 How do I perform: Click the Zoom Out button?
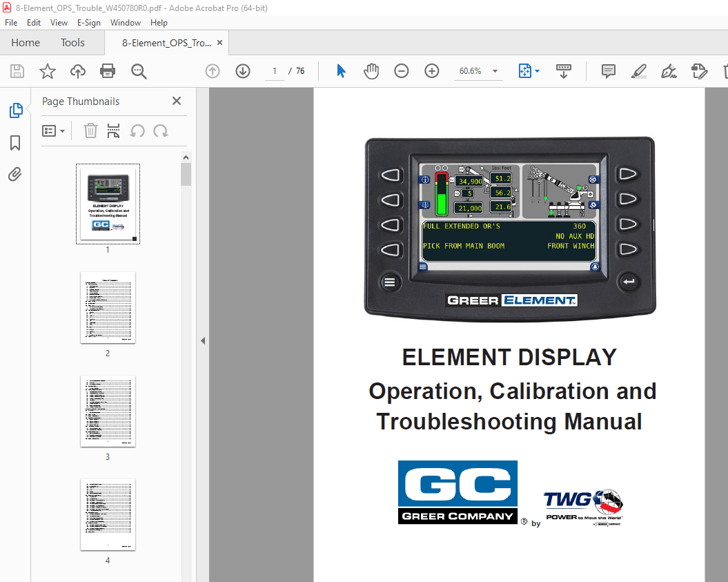coord(401,71)
